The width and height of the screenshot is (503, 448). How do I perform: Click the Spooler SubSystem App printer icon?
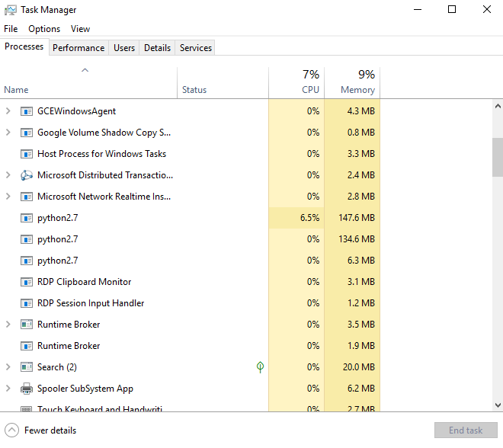tap(27, 389)
